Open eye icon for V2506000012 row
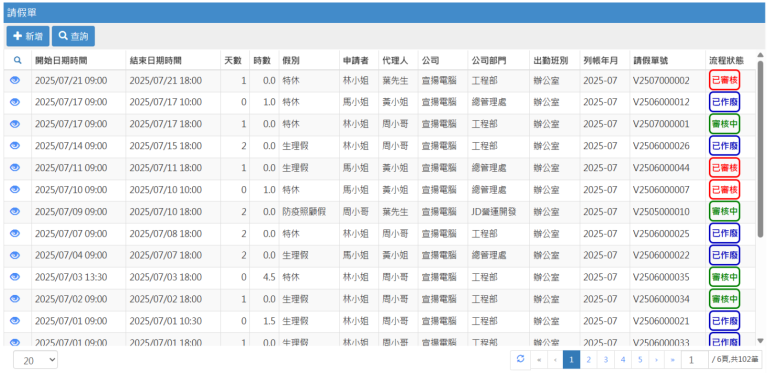The width and height of the screenshot is (768, 377). 15,102
